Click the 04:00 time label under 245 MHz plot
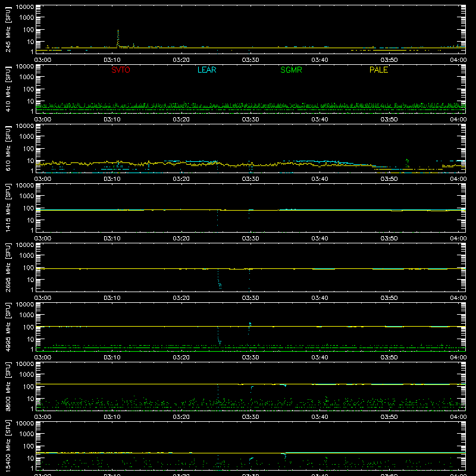The width and height of the screenshot is (476, 476). point(458,60)
